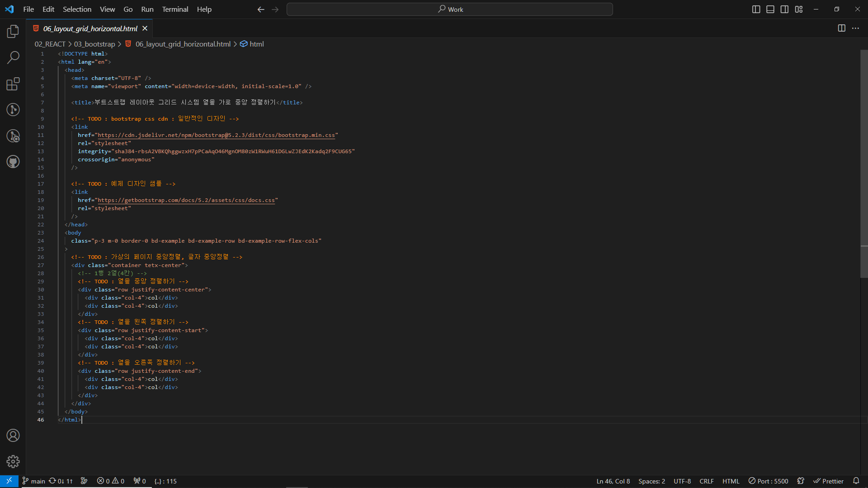The image size is (868, 488).
Task: Open the GitHub sidebar icon
Action: [13, 161]
